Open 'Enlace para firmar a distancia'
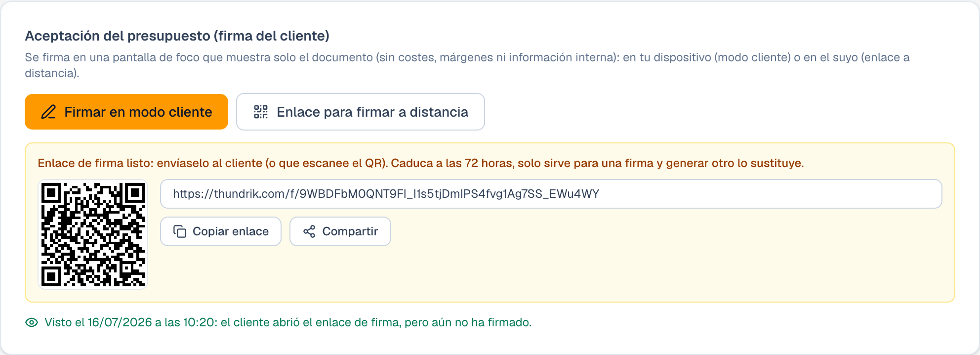Viewport: 980px width, 355px height. [361, 112]
